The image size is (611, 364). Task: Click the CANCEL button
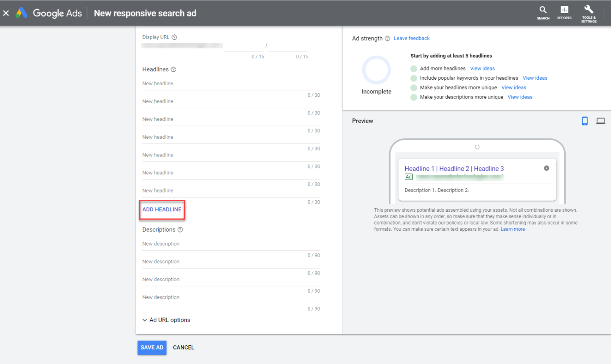point(183,347)
